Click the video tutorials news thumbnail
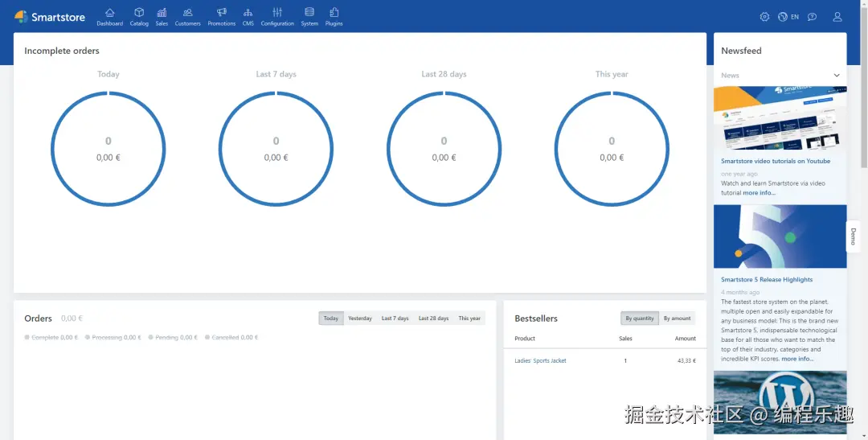This screenshot has width=868, height=440. pyautogui.click(x=780, y=118)
